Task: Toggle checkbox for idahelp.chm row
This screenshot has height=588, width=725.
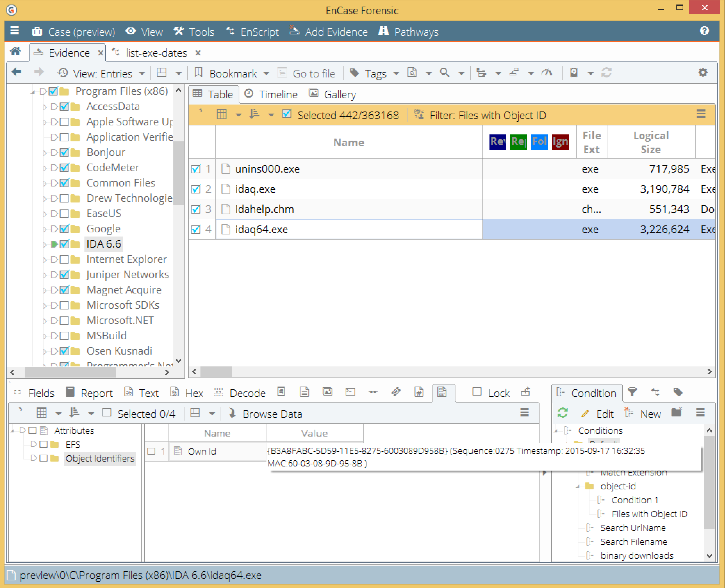Action: (196, 209)
